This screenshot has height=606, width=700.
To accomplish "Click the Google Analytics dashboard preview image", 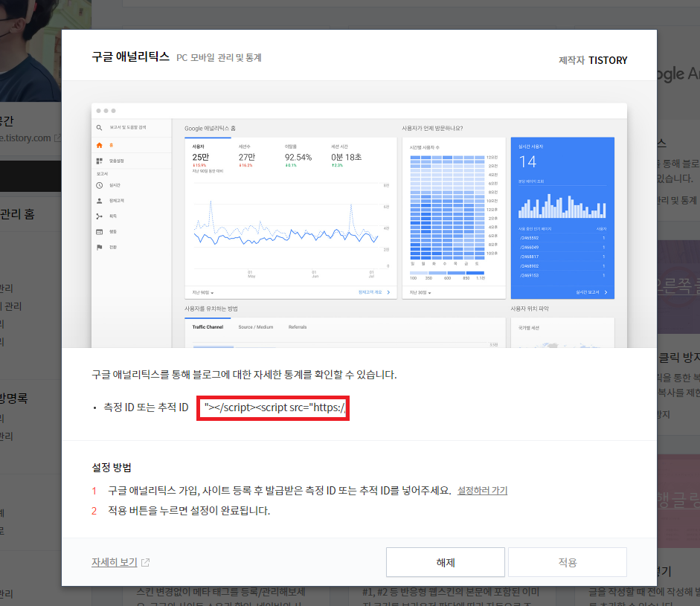I will (359, 225).
